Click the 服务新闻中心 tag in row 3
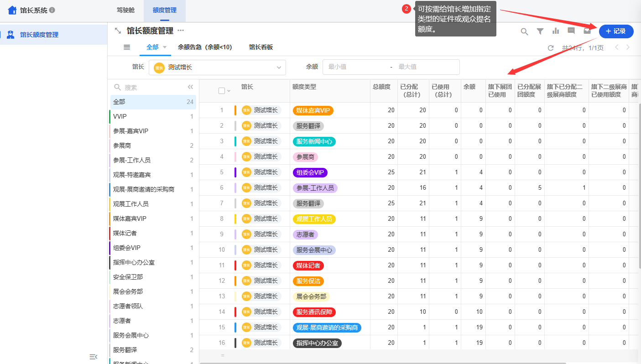 314,141
